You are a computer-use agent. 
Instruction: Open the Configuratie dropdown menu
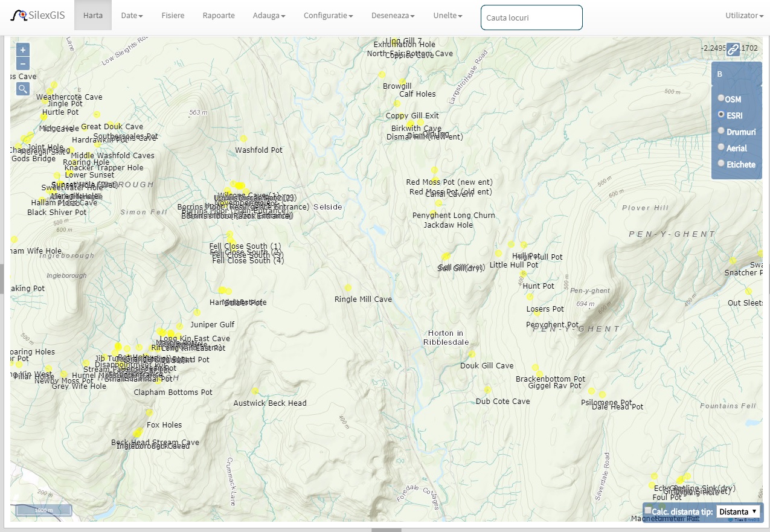(x=328, y=15)
